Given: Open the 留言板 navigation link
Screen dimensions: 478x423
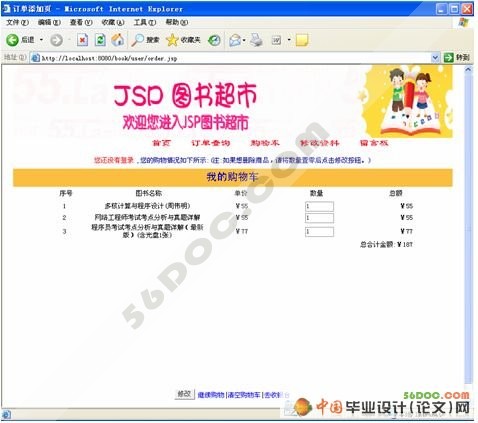Looking at the screenshot, I should pyautogui.click(x=374, y=143).
